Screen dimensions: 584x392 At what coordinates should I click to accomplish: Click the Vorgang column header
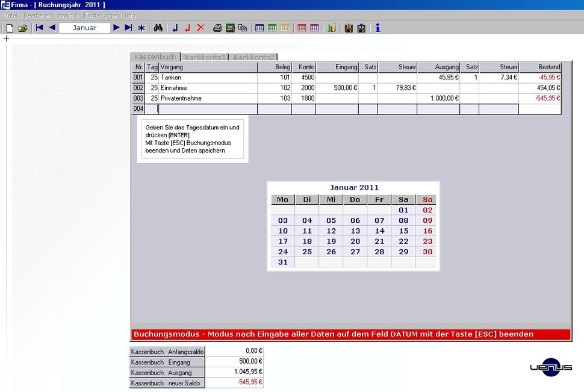pos(208,67)
